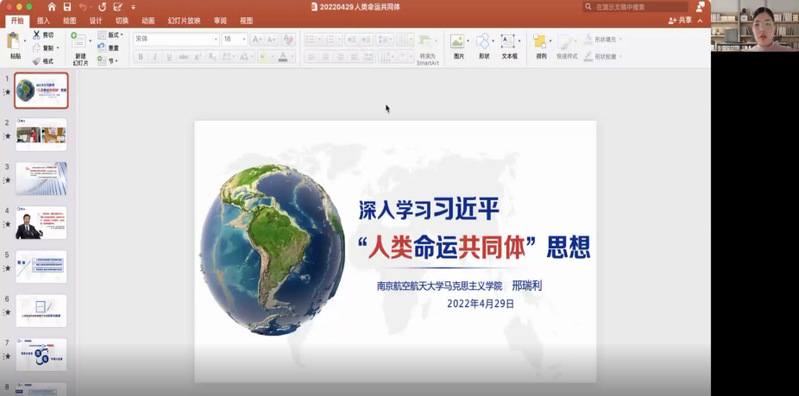Save the presentation with the floppy disk icon
The image size is (799, 396).
pyautogui.click(x=67, y=7)
